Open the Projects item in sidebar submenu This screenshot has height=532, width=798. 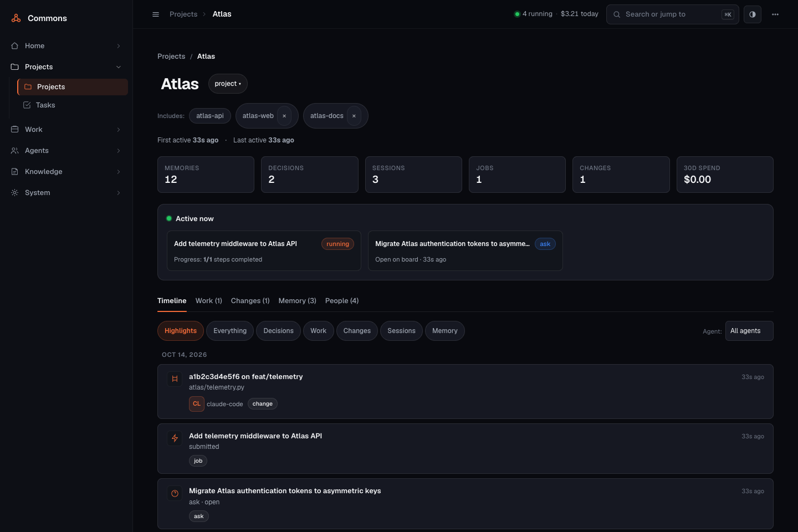[x=73, y=87]
